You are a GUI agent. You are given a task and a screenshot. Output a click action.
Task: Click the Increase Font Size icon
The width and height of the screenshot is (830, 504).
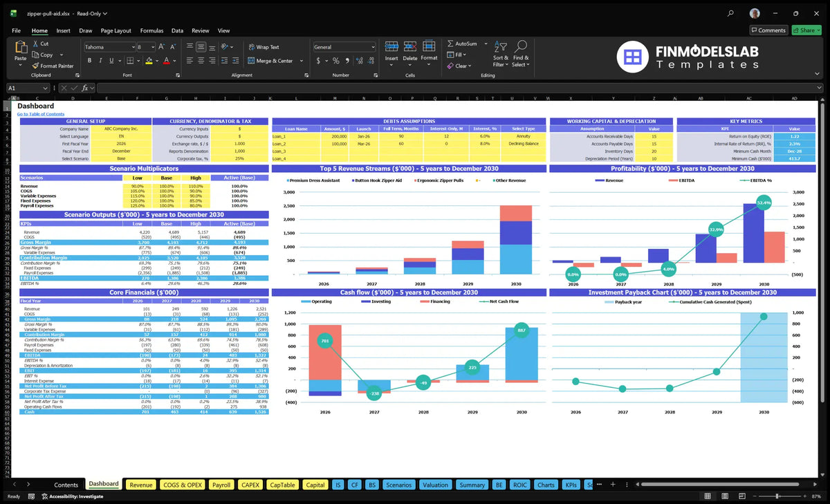161,47
